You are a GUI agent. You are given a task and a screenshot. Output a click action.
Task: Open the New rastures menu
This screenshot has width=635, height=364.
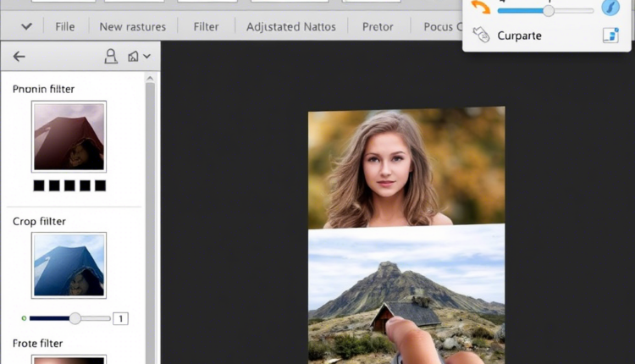click(x=133, y=26)
